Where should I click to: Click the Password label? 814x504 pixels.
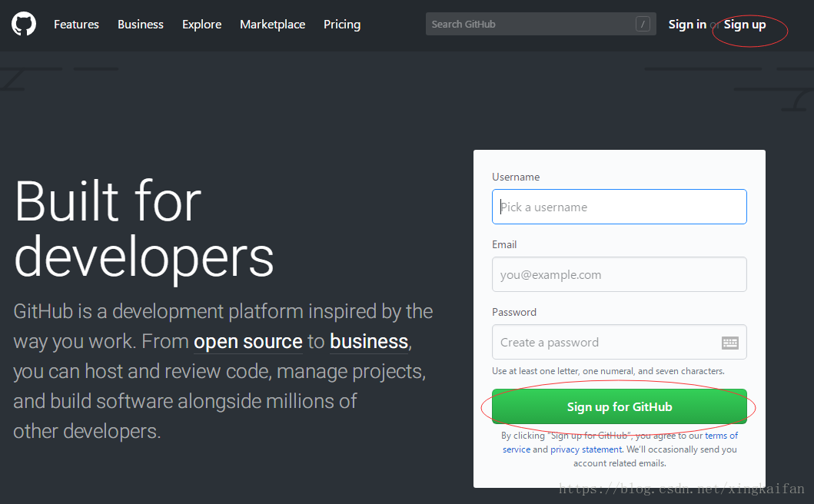pyautogui.click(x=514, y=312)
